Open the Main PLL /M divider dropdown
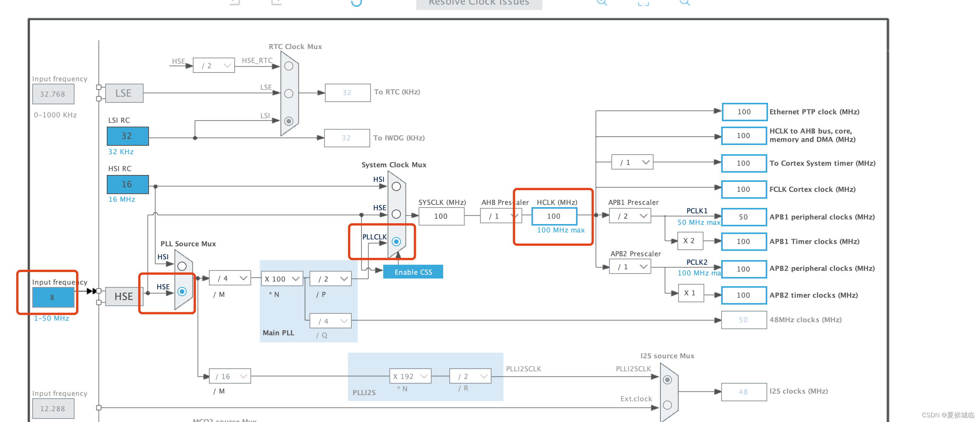The image size is (980, 422). coord(230,279)
